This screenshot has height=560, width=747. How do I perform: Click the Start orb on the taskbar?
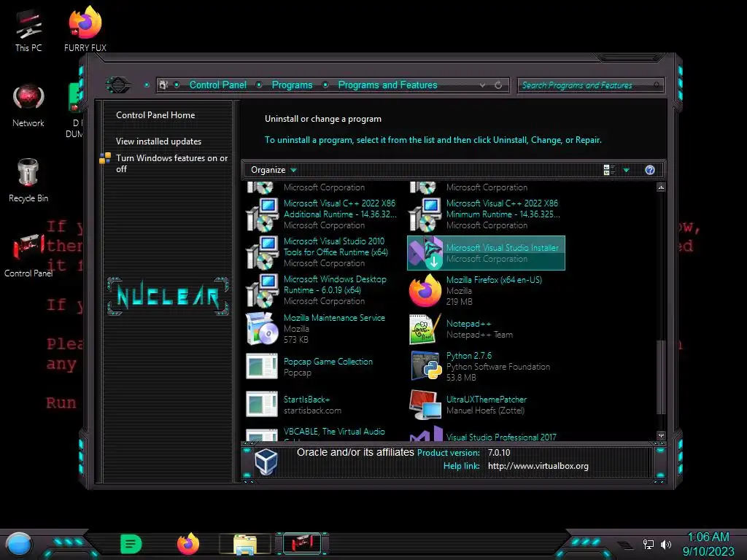click(18, 544)
